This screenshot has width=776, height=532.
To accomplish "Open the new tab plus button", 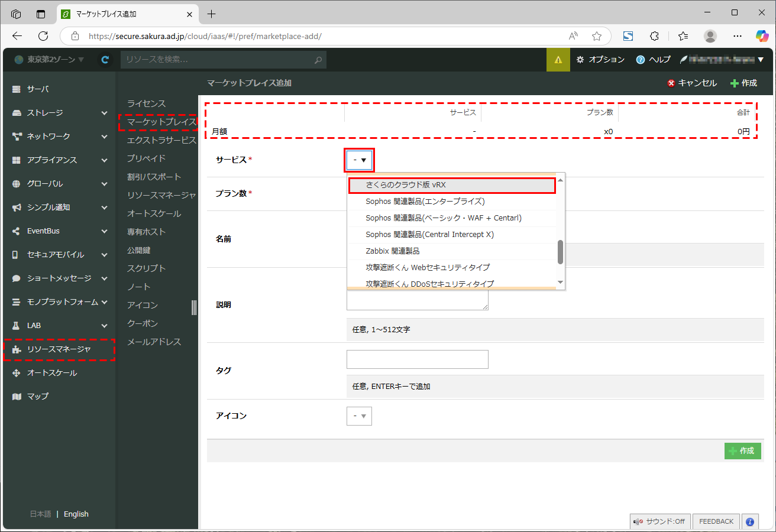I will pos(212,14).
